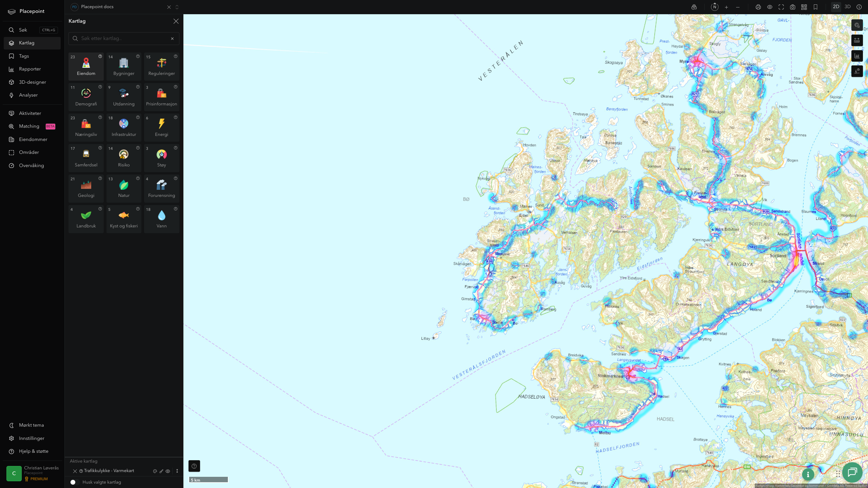This screenshot has width=868, height=488.
Task: Activate the measure ruler tool
Action: coord(857,40)
